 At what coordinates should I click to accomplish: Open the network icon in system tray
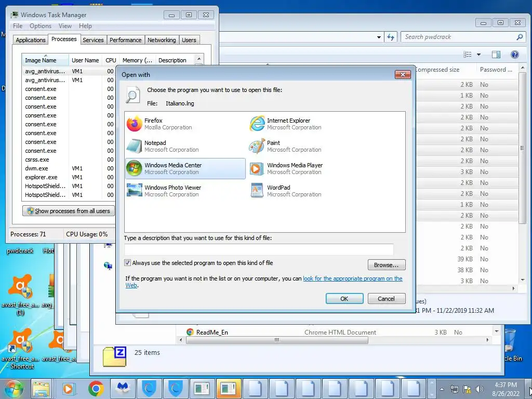click(454, 389)
